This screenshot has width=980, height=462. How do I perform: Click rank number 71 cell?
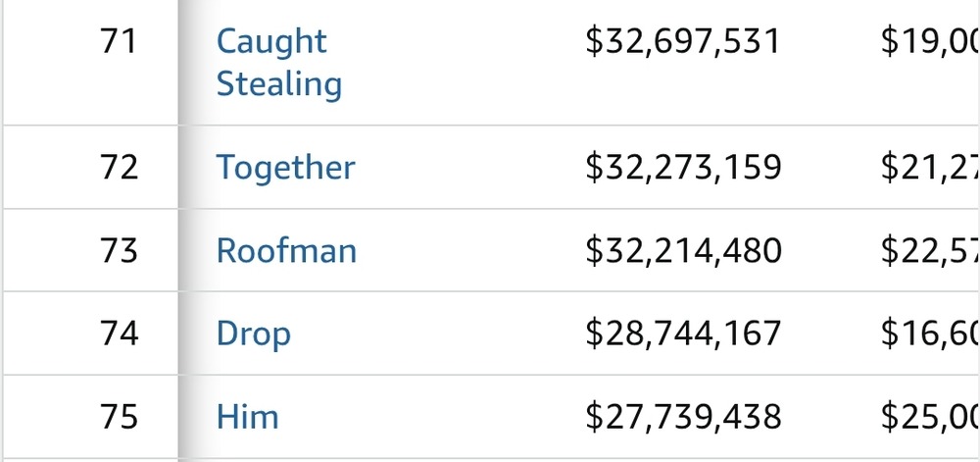pos(119,42)
